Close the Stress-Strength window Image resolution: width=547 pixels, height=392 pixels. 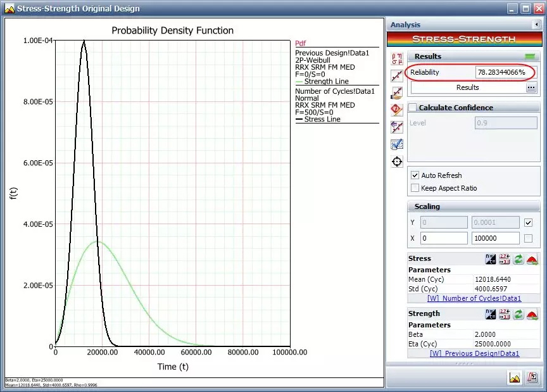pos(539,9)
